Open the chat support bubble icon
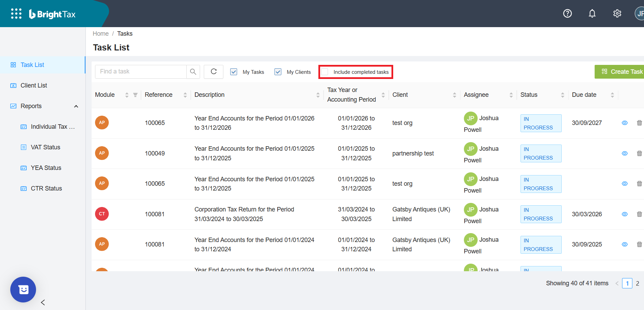 click(23, 289)
